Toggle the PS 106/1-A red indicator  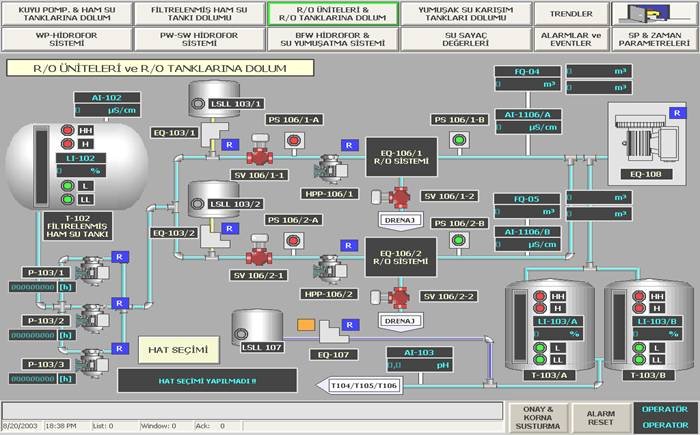pos(294,141)
